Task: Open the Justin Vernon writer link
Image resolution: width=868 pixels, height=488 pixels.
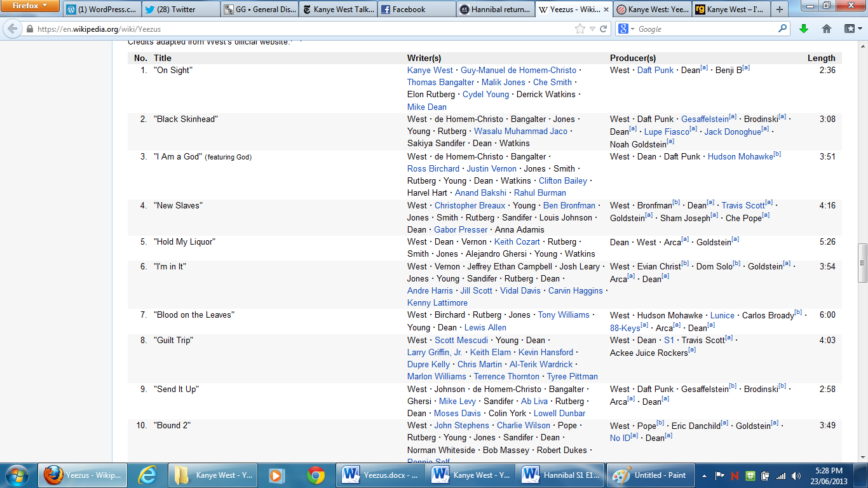Action: coord(489,169)
